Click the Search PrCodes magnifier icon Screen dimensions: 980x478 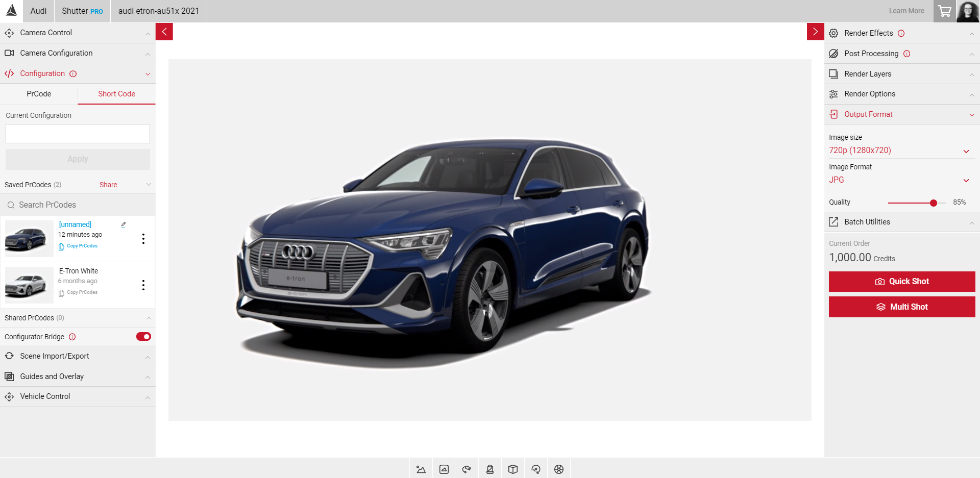(11, 205)
